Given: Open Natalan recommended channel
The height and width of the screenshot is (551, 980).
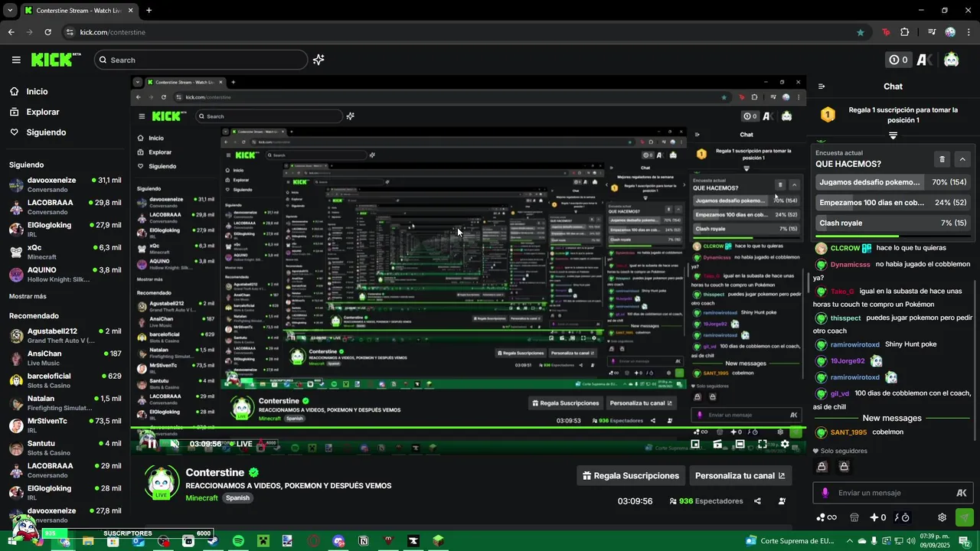Looking at the screenshot, I should click(x=65, y=403).
